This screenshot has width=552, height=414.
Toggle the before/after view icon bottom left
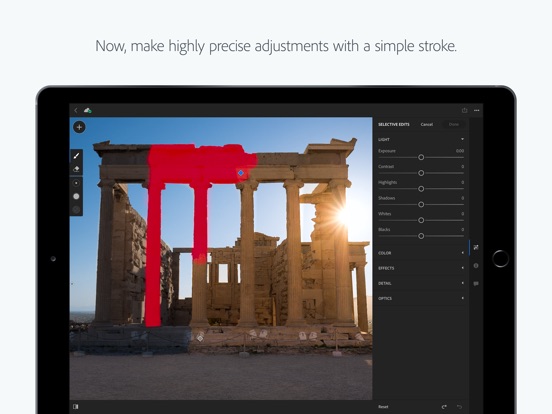[x=75, y=407]
